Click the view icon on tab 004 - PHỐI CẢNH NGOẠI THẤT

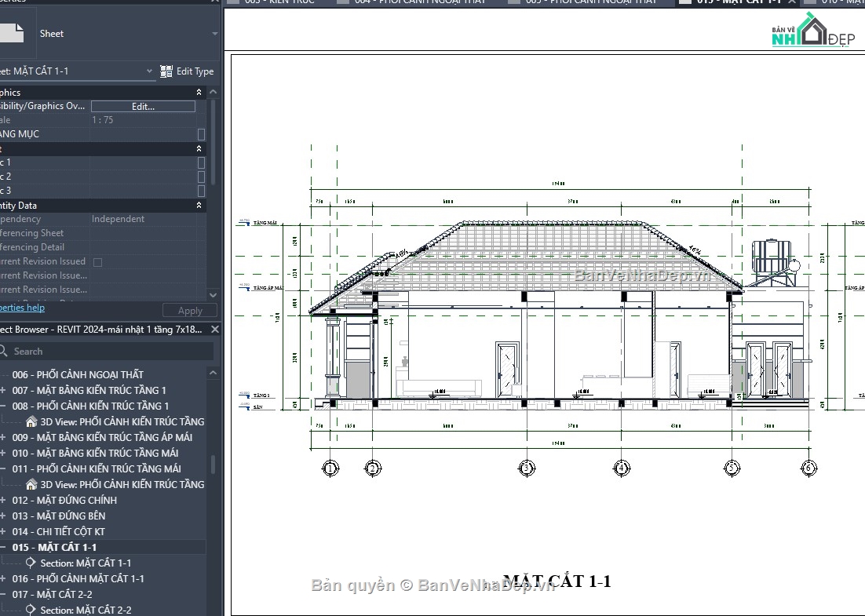click(341, 2)
